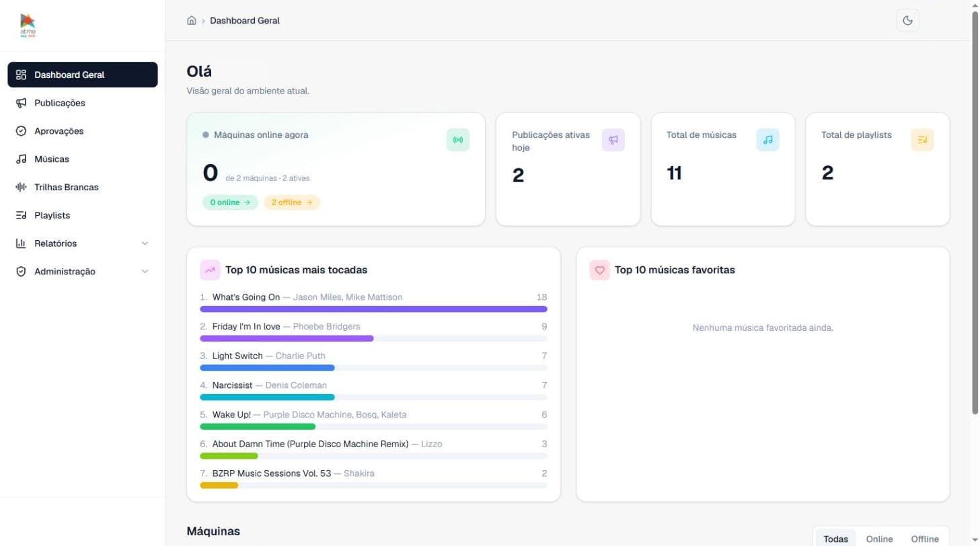Viewport: 980px width, 546px height.
Task: Click the Trilhas Brancas waveform icon
Action: tap(21, 187)
